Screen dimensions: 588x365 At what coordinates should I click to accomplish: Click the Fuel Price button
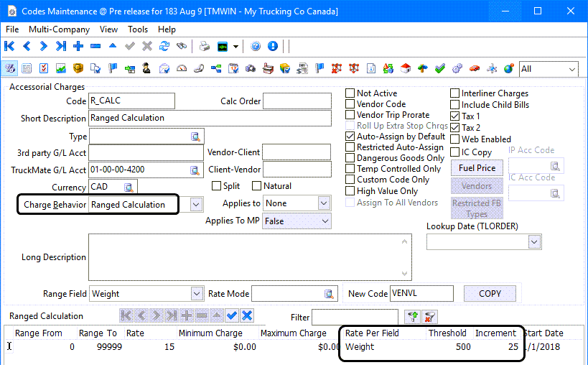(477, 168)
